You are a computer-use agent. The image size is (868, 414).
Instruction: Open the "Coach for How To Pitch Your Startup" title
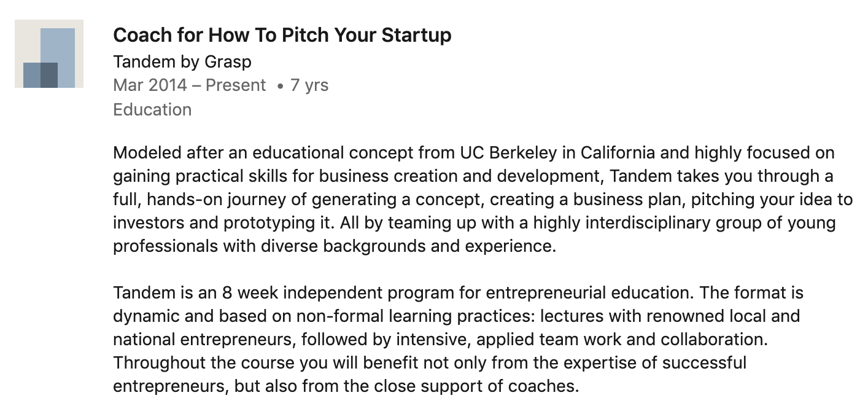pyautogui.click(x=282, y=35)
